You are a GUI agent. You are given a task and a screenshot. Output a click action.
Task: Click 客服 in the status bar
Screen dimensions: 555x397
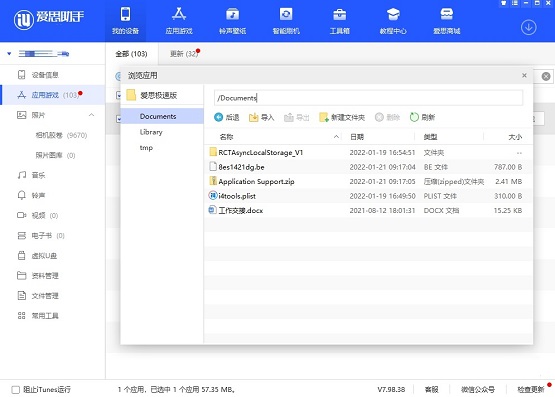coord(431,390)
